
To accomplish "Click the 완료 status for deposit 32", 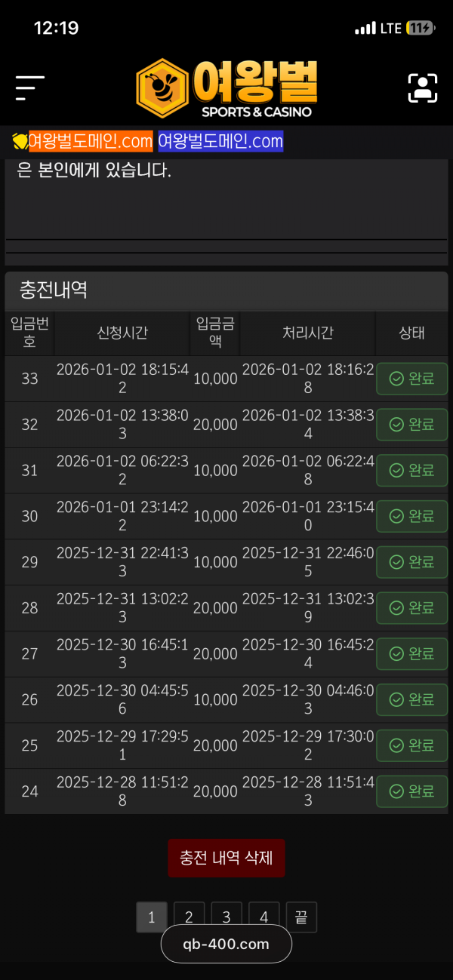I will 411,425.
